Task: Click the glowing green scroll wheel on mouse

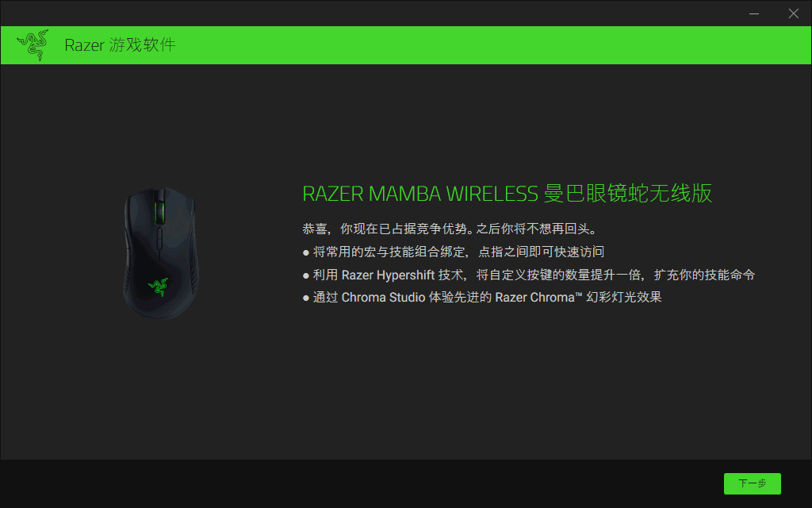Action: 159,211
